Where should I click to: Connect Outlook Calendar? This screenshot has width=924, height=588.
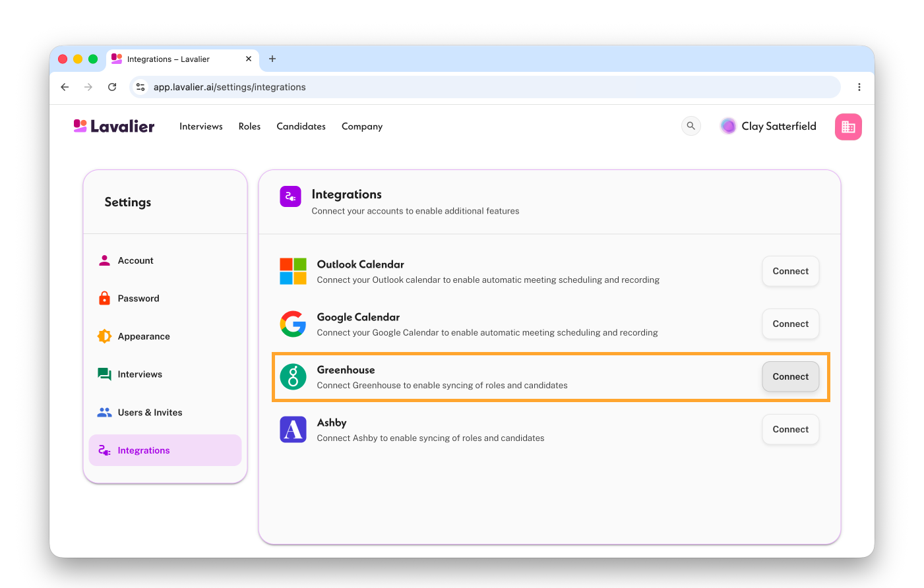pyautogui.click(x=790, y=271)
